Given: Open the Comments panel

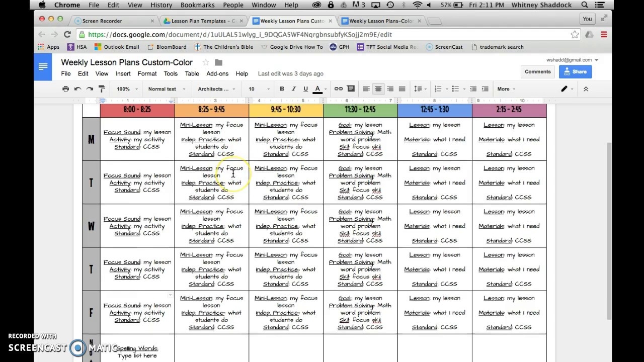Looking at the screenshot, I should pos(537,71).
